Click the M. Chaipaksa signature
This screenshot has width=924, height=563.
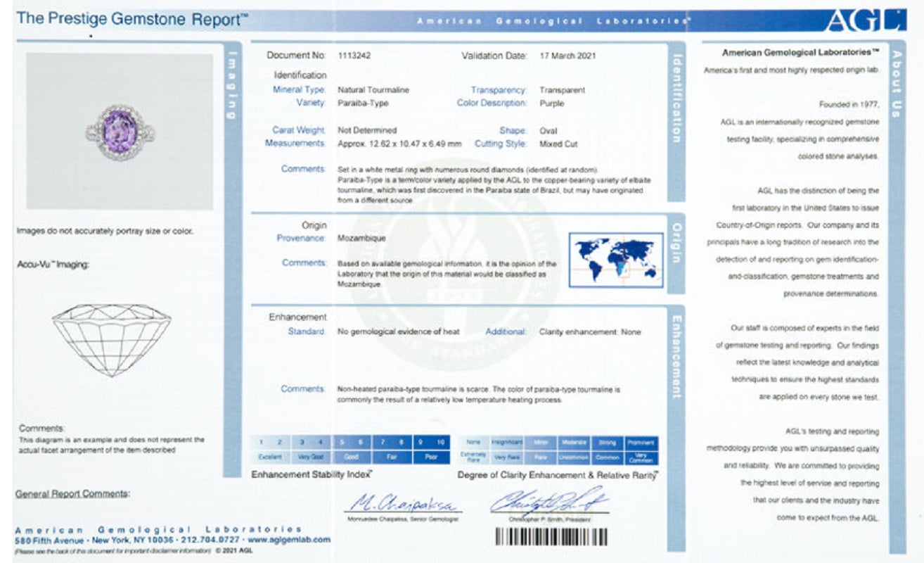pos(404,504)
